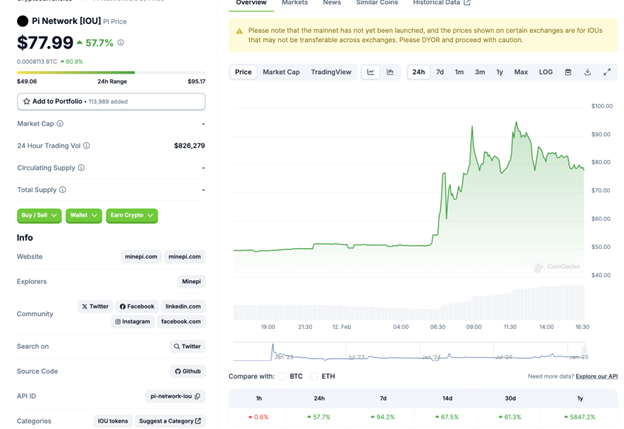The width and height of the screenshot is (624, 429).
Task: Open the Facebook community link
Action: pos(137,306)
